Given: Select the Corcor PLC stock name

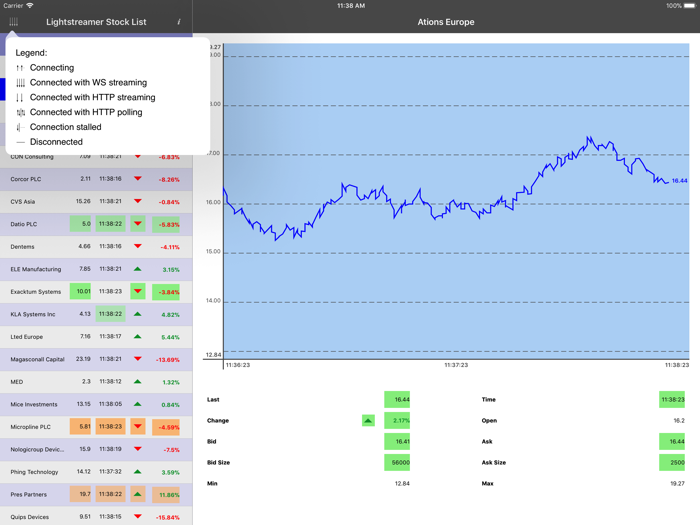Looking at the screenshot, I should point(26,179).
